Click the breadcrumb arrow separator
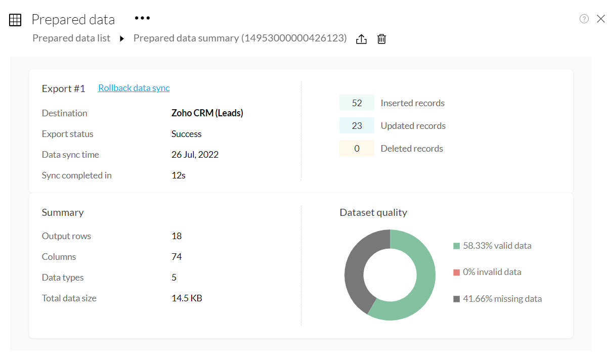This screenshot has width=609, height=364. (x=122, y=38)
